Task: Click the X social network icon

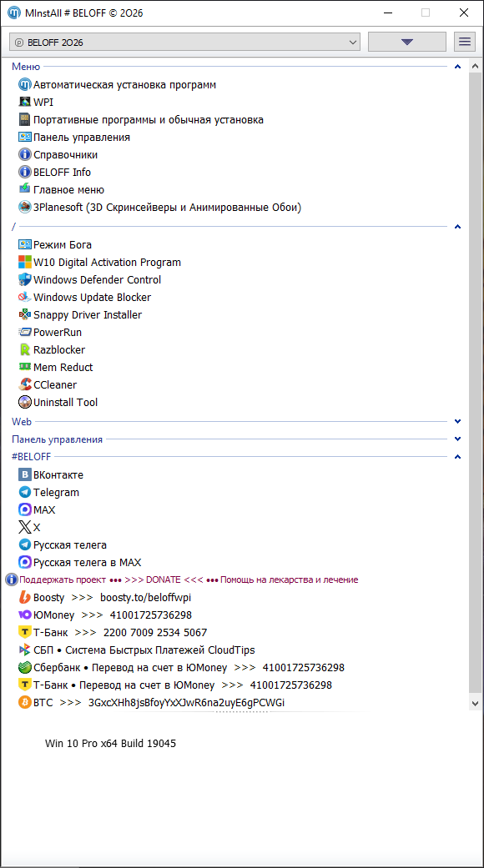Action: coord(25,527)
